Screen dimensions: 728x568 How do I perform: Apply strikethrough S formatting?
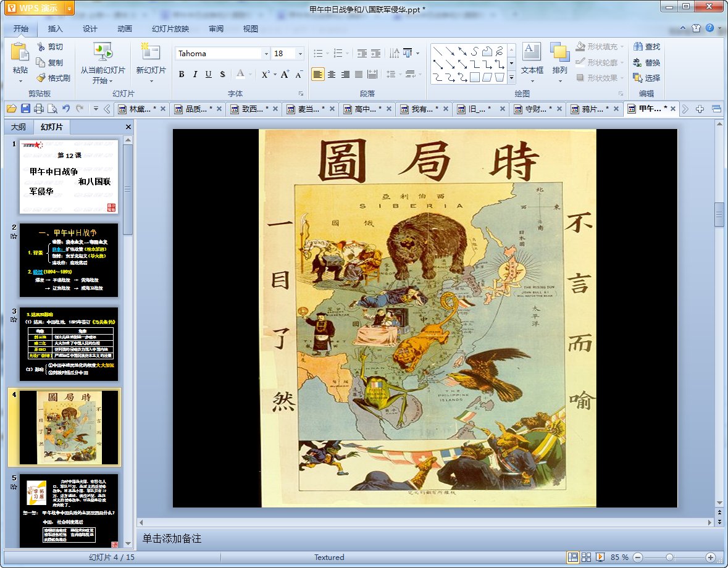[222, 74]
